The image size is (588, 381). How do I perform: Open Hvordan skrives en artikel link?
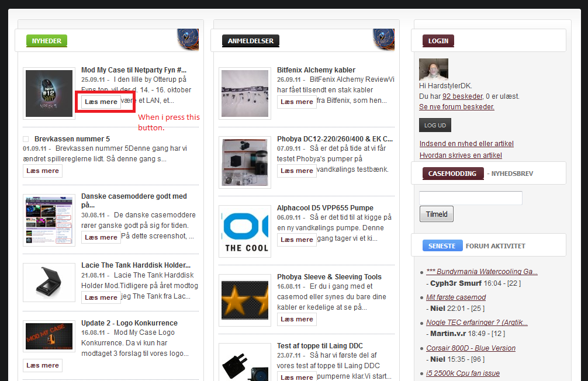pyautogui.click(x=461, y=155)
